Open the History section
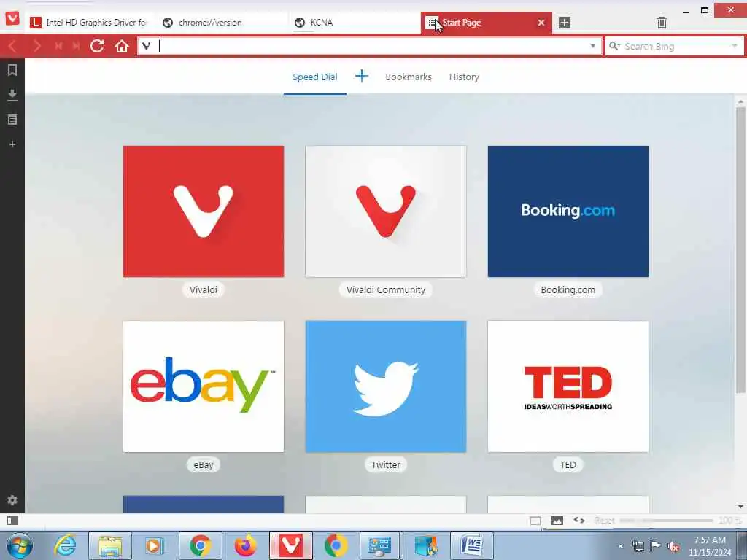Image resolution: width=747 pixels, height=560 pixels. pyautogui.click(x=464, y=77)
